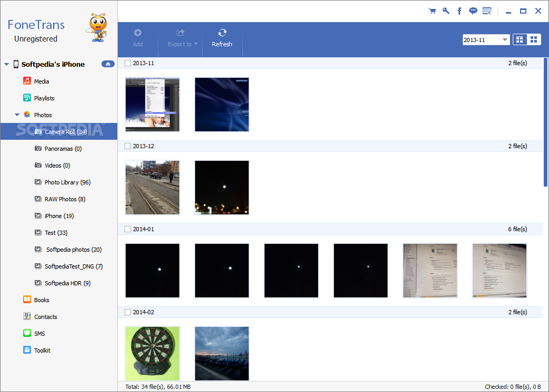Screen dimensions: 549x392
Task: Click the Add toolbar button
Action: click(x=138, y=38)
